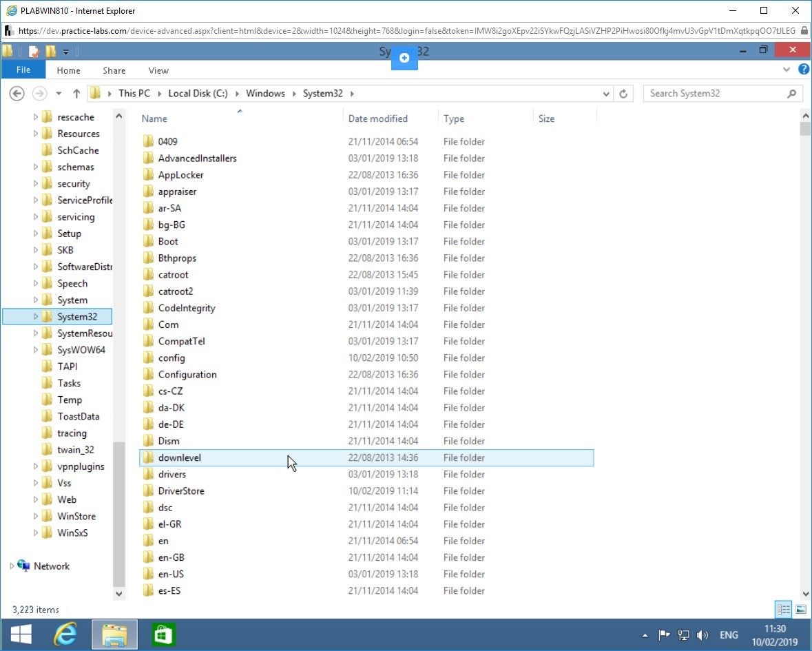Click the Back navigation arrow
This screenshot has width=812, height=651.
click(17, 93)
